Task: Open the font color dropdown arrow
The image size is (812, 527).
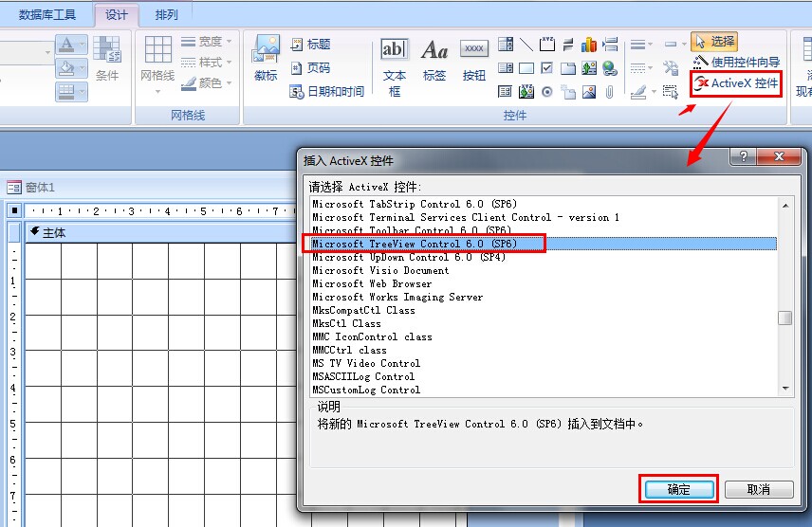Action: tap(82, 45)
